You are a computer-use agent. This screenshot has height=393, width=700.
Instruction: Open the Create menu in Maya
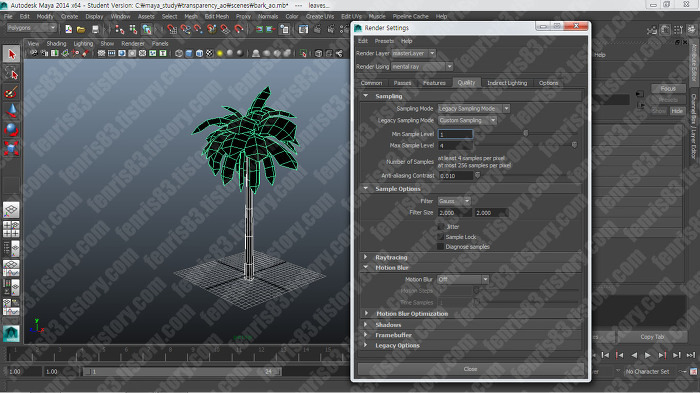click(x=69, y=17)
